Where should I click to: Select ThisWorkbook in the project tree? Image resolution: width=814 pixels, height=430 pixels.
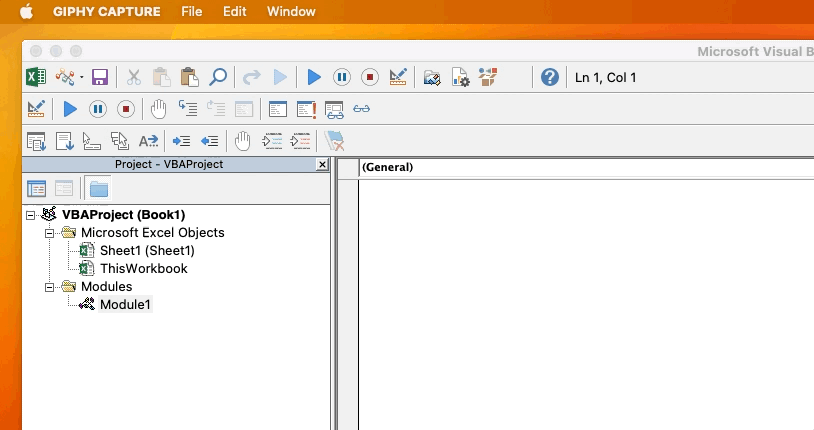(x=144, y=268)
